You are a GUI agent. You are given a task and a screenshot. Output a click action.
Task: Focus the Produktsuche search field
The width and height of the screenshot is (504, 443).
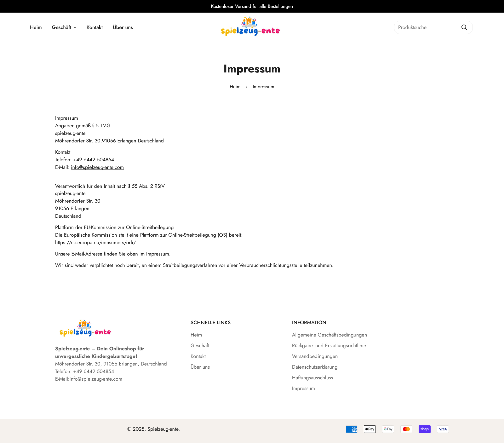(x=427, y=27)
